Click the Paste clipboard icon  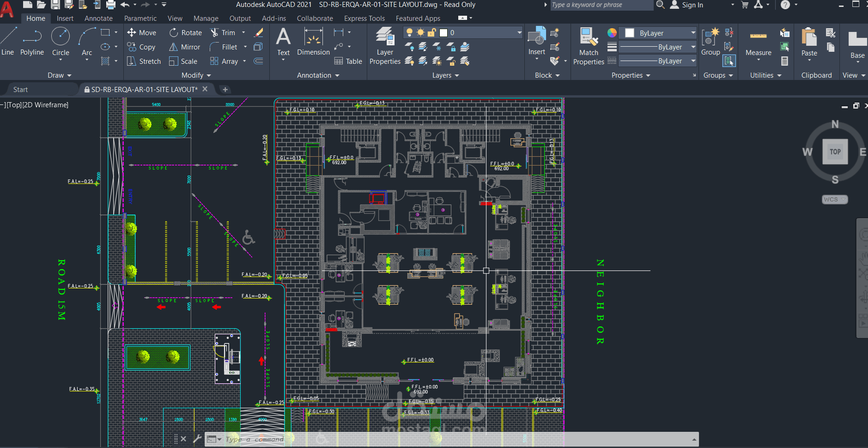[809, 42]
